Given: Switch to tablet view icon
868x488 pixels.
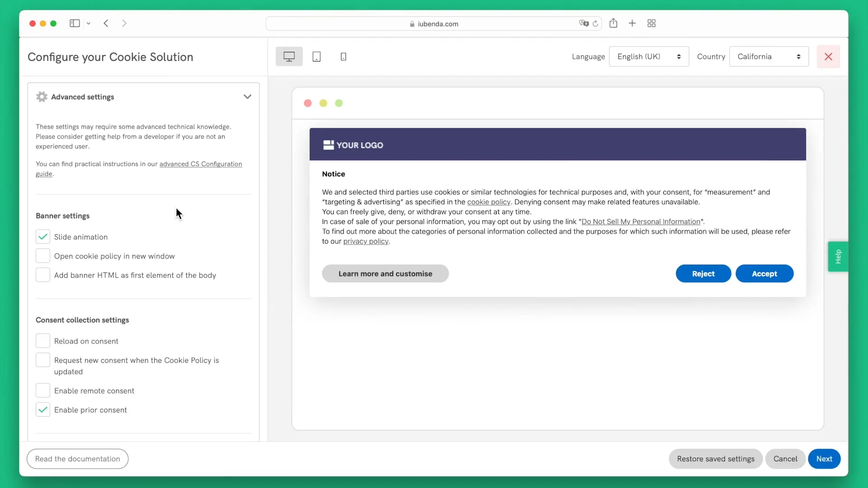Looking at the screenshot, I should 316,56.
